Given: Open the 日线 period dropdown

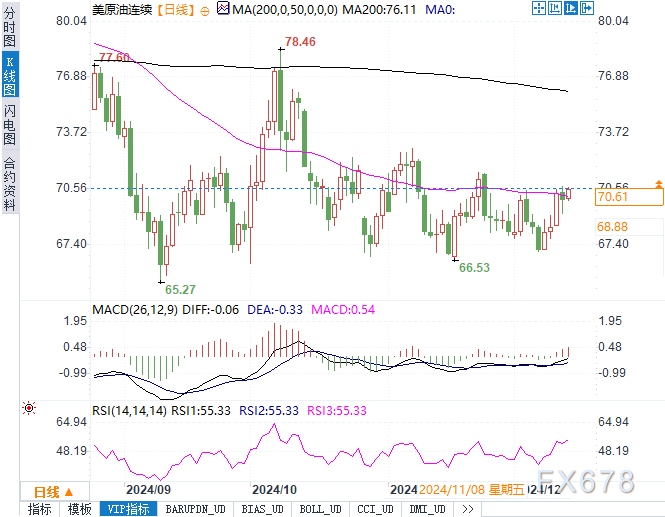Looking at the screenshot, I should click(x=54, y=492).
